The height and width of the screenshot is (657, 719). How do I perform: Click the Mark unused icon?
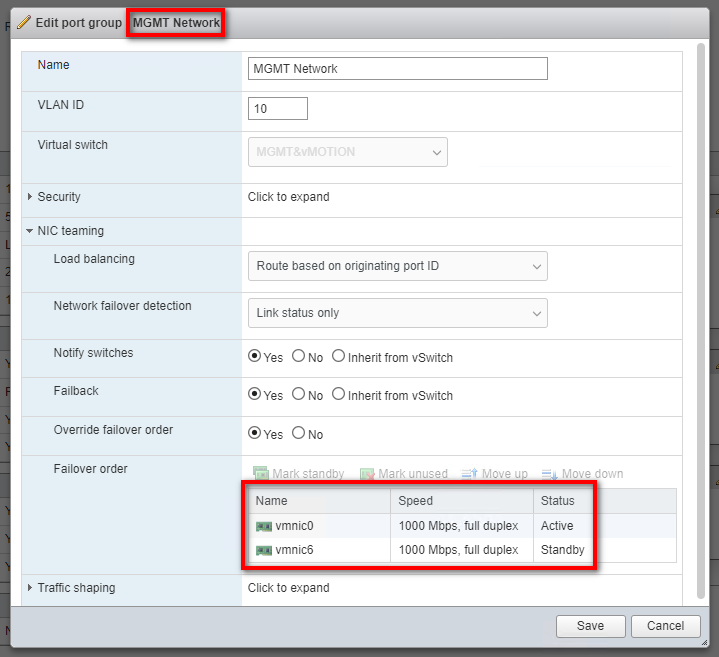click(367, 474)
